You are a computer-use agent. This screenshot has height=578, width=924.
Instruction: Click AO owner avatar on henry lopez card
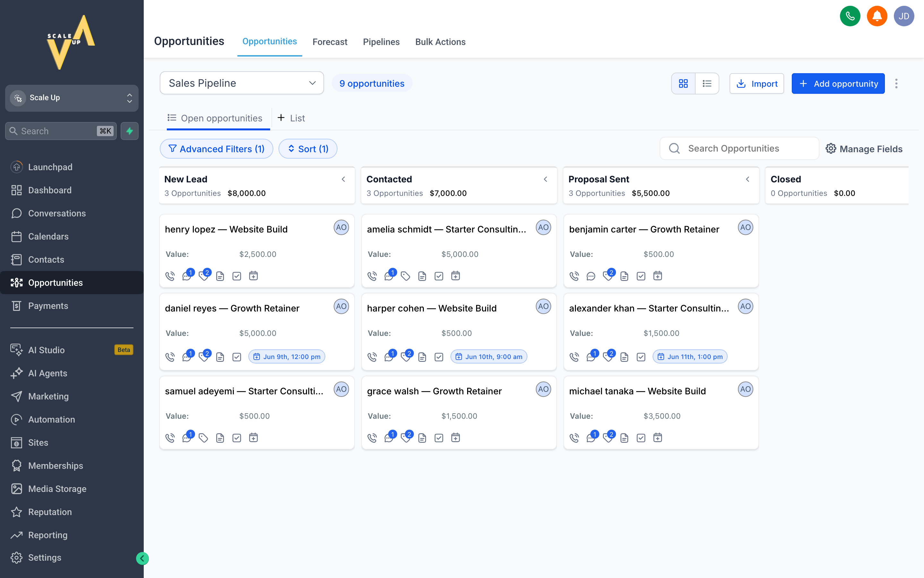(341, 227)
